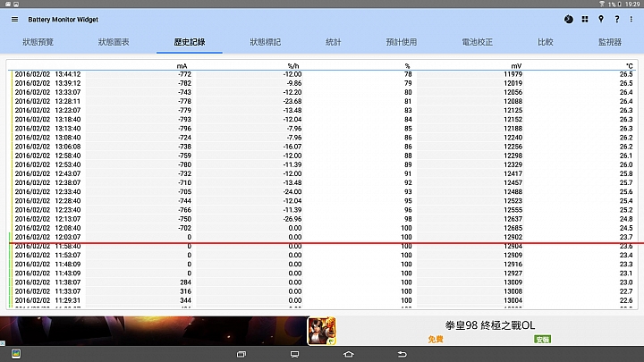Tap the status bar clock 19:29
Image resolution: width=644 pixels, height=362 pixels.
pyautogui.click(x=632, y=4)
